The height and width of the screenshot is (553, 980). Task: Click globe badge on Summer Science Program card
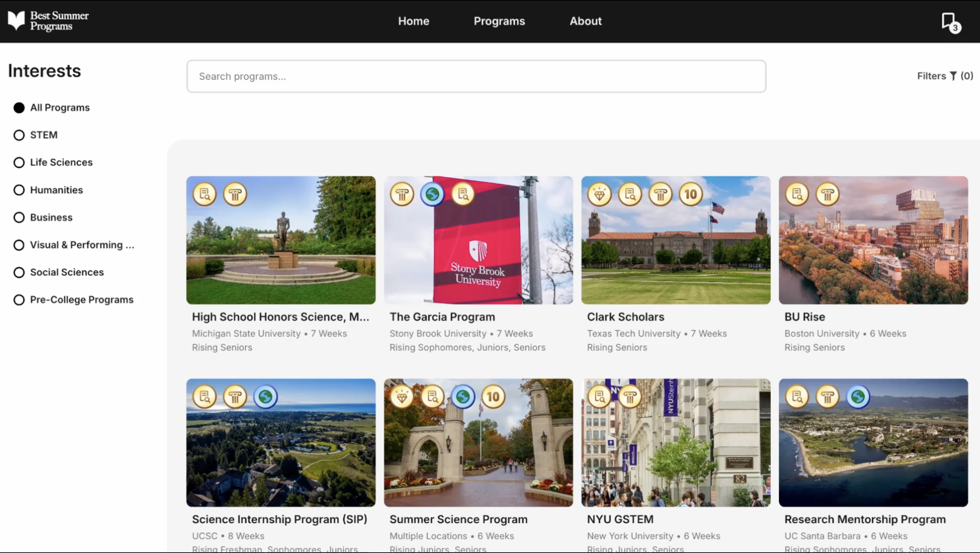463,397
